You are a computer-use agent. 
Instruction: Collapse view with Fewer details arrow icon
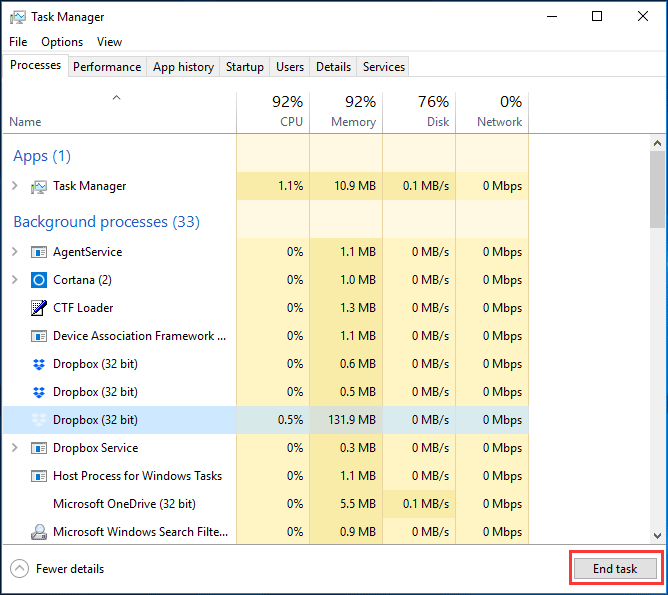(20, 569)
